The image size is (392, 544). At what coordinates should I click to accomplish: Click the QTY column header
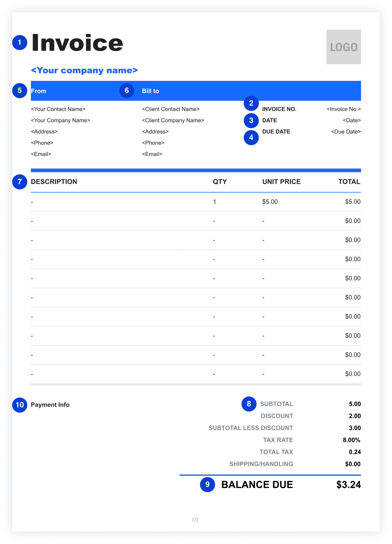(220, 182)
